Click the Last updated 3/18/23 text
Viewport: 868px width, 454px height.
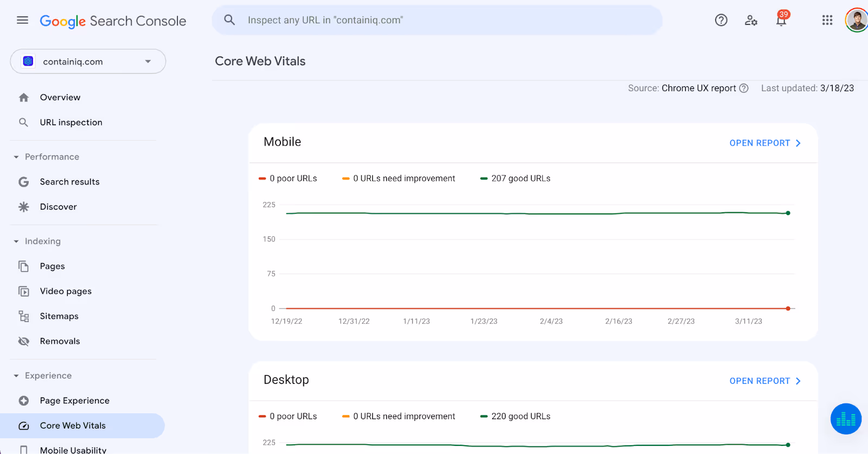807,88
